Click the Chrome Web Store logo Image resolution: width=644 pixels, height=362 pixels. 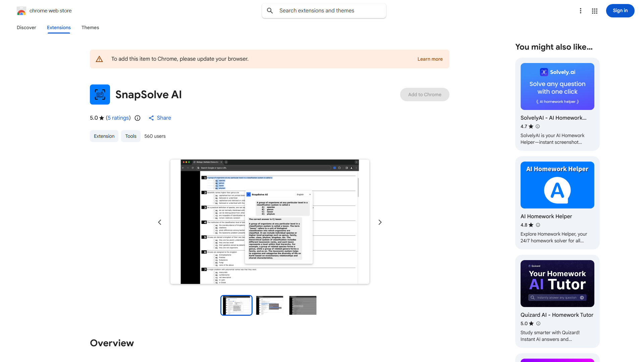pyautogui.click(x=21, y=11)
